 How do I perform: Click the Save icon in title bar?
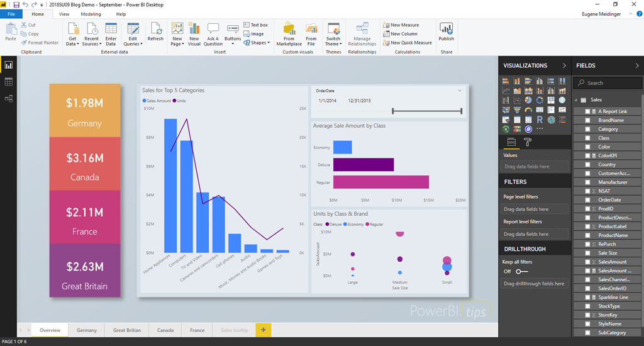pyautogui.click(x=16, y=4)
